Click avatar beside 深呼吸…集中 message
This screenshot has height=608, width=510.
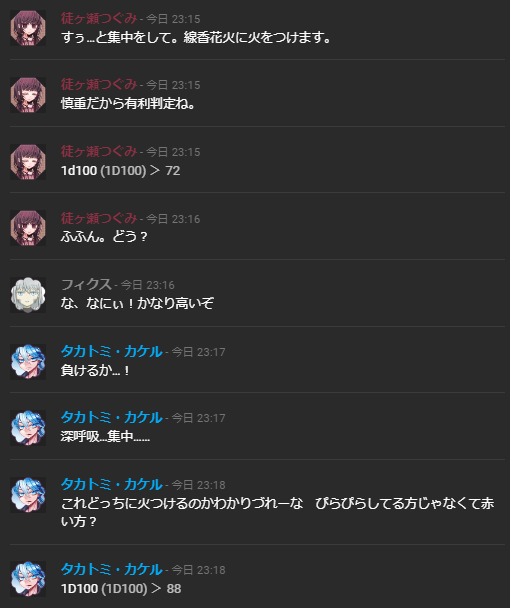tap(28, 428)
